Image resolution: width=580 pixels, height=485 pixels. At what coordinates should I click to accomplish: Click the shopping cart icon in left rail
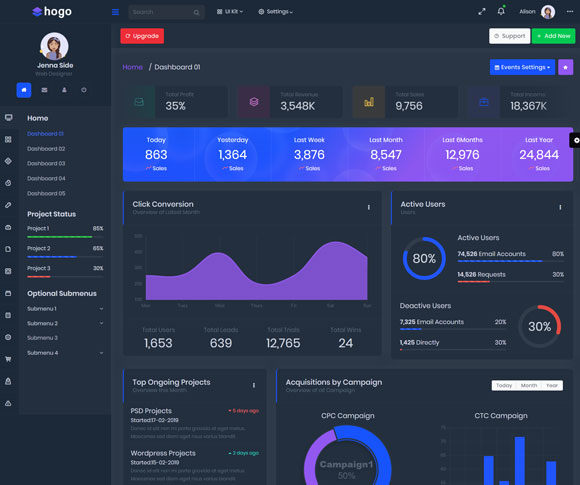click(8, 359)
